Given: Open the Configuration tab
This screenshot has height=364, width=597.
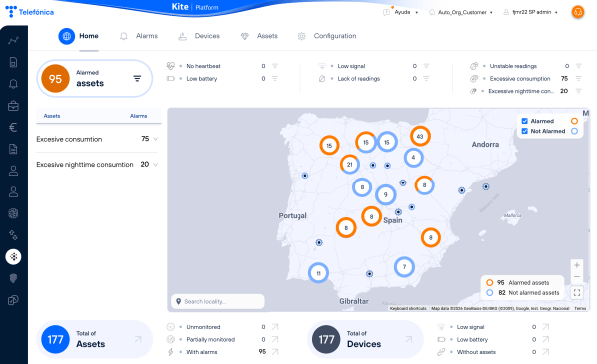Looking at the screenshot, I should (327, 36).
